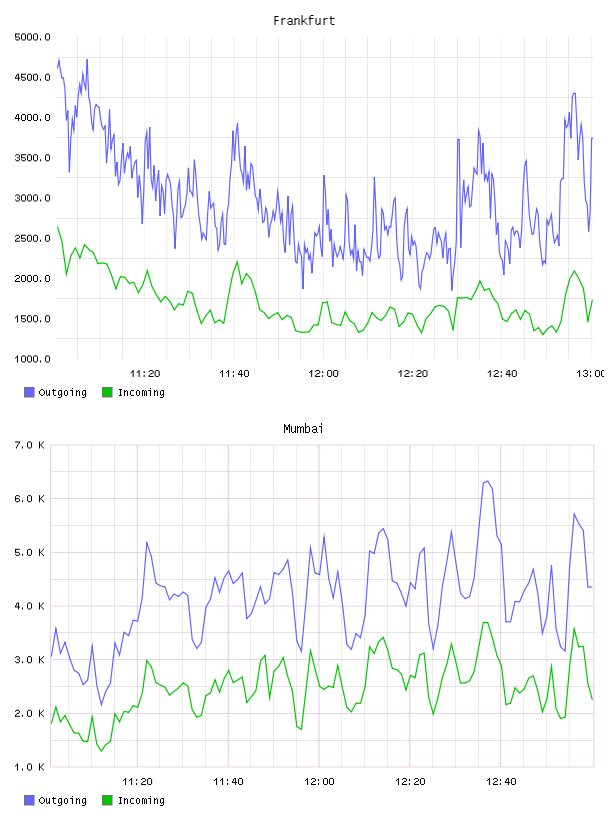Click the 5000.0 y-axis label in Frankfurt chart
Image resolution: width=608 pixels, height=816 pixels.
[32, 37]
